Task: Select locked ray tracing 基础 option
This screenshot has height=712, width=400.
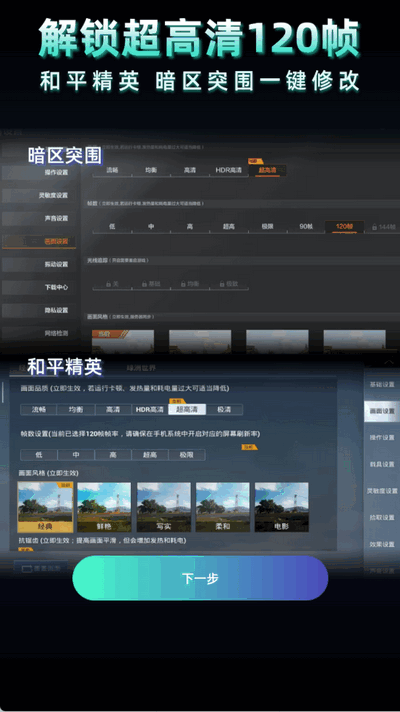Action: coord(151,284)
